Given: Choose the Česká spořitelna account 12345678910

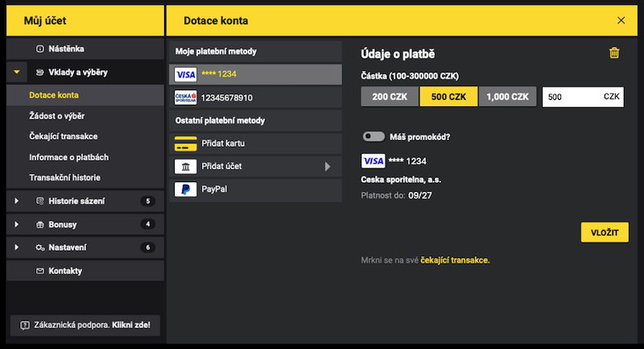Looking at the screenshot, I should 255,98.
